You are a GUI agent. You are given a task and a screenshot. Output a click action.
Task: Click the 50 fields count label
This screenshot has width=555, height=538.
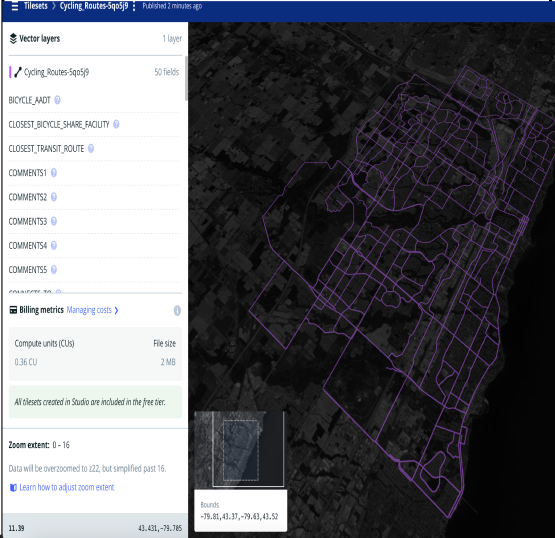[167, 72]
